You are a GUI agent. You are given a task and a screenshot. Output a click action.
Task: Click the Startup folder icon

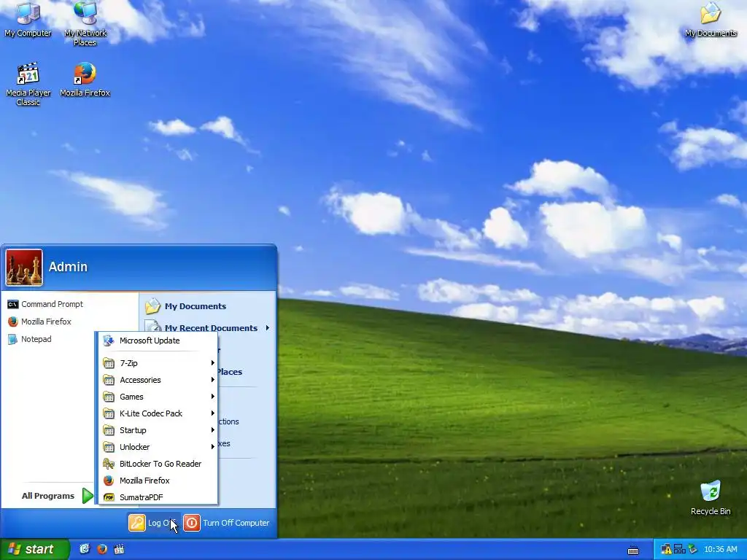pyautogui.click(x=109, y=430)
